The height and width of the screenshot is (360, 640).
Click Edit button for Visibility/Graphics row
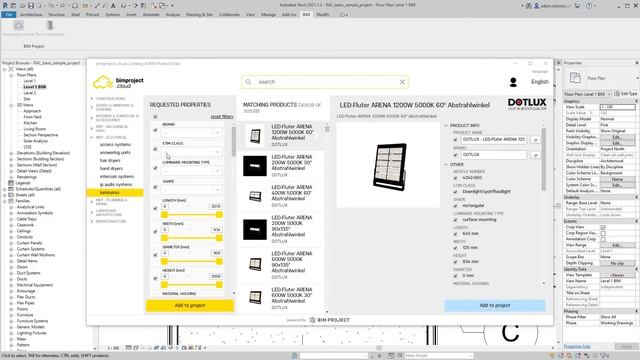[617, 137]
